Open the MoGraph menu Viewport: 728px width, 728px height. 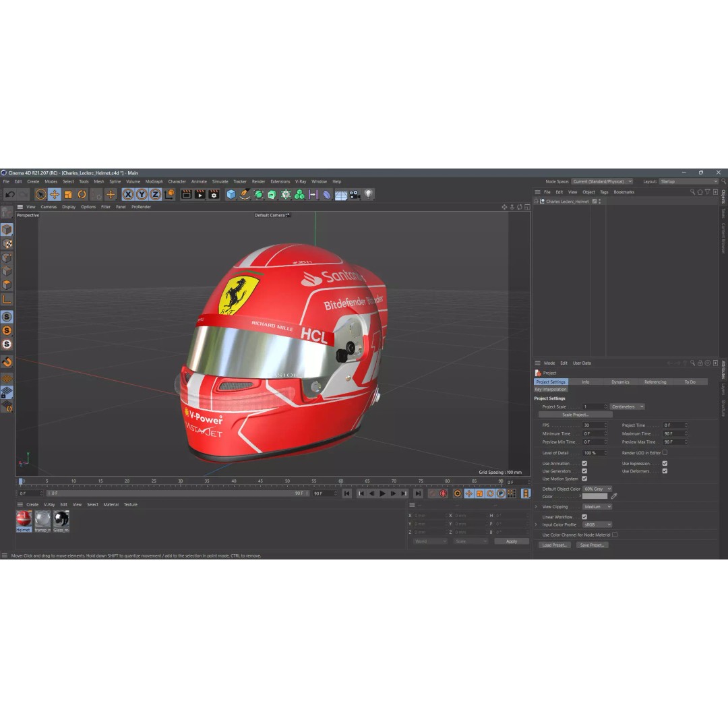tap(154, 181)
